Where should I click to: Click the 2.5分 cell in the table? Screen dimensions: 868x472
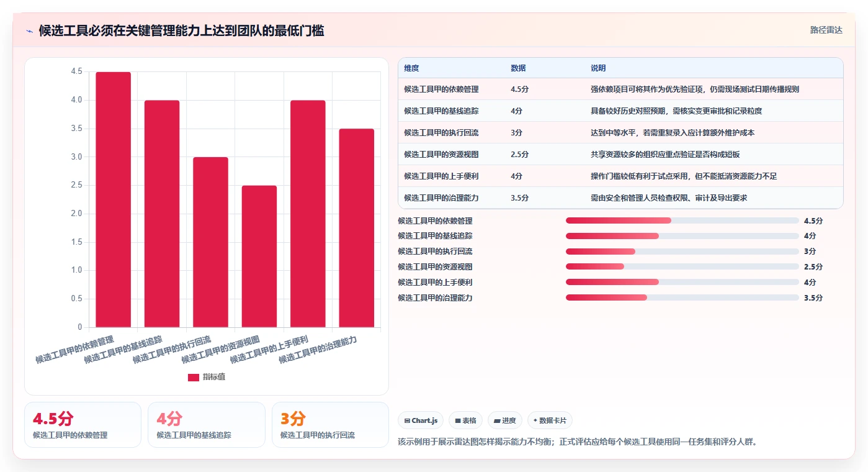(520, 154)
